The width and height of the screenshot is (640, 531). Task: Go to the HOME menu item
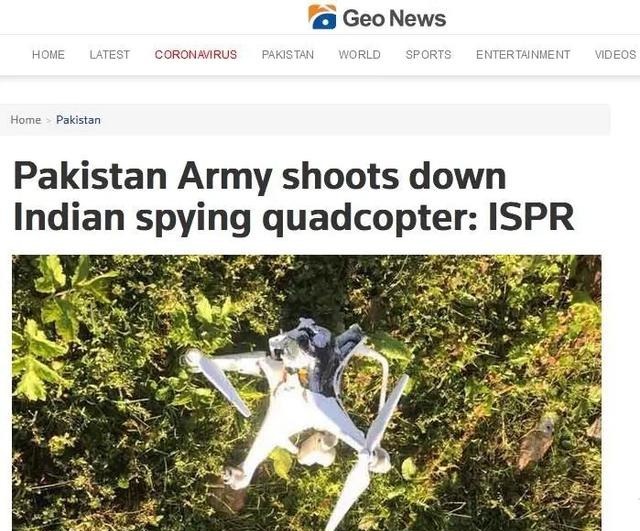point(48,55)
